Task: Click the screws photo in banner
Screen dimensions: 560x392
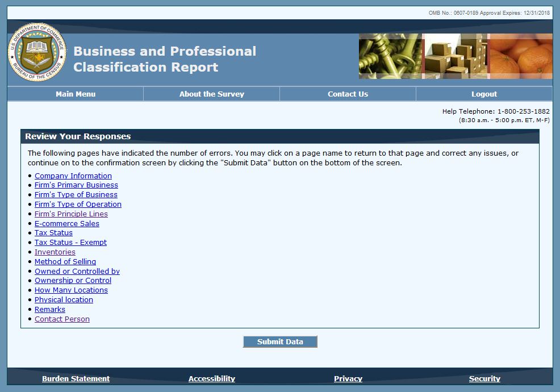Action: [390, 56]
